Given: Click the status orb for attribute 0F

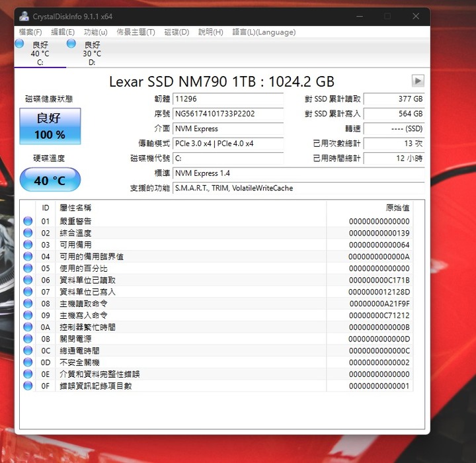Looking at the screenshot, I should [28, 386].
